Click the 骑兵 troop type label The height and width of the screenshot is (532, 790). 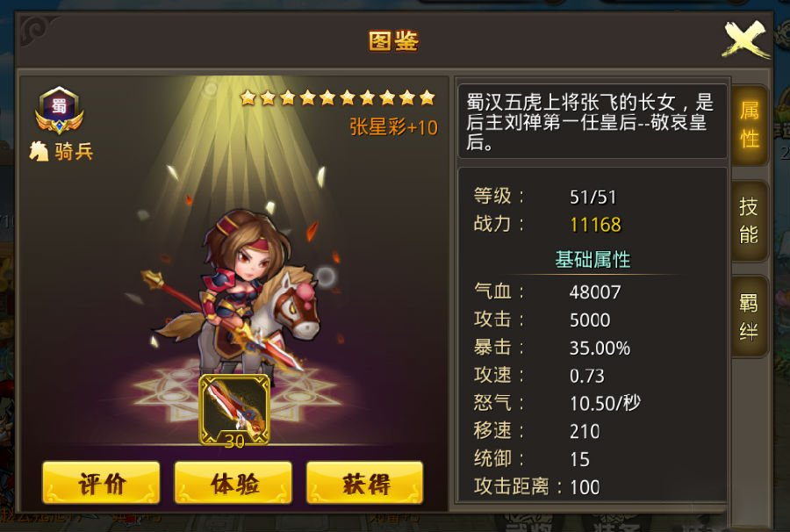(74, 152)
